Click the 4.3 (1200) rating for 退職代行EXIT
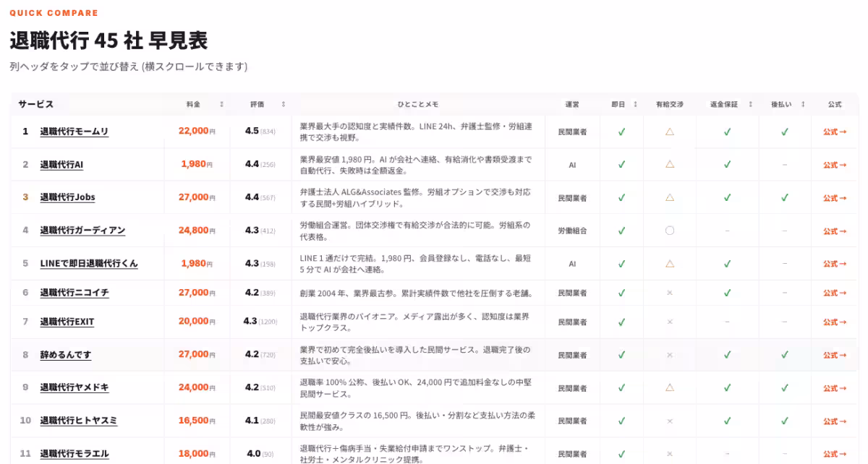This screenshot has width=868, height=464. [260, 322]
